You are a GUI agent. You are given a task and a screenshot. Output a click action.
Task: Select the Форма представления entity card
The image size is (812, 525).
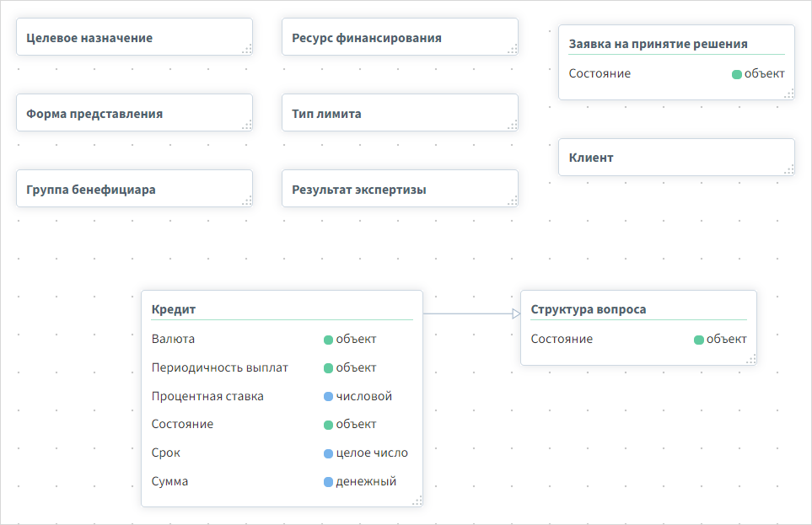(134, 112)
